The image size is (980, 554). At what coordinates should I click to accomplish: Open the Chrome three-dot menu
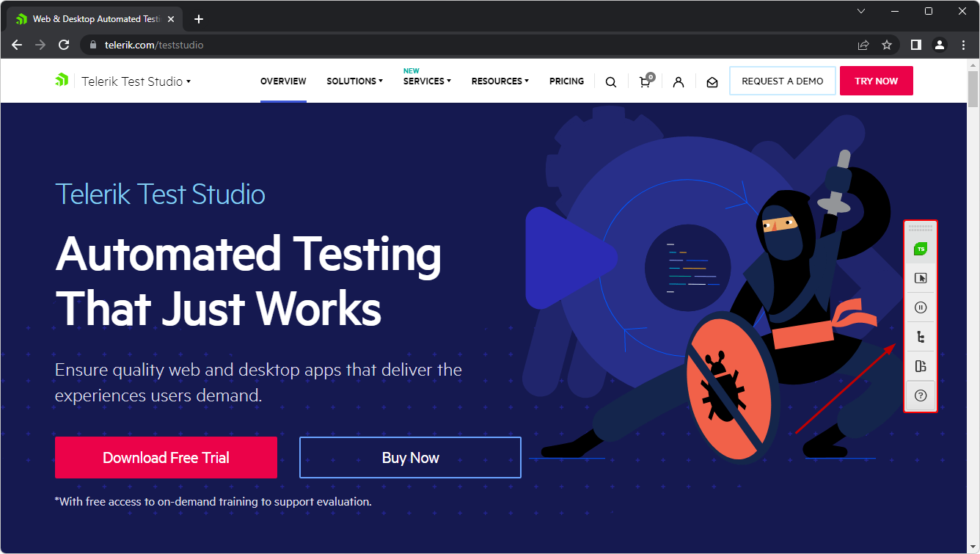(962, 45)
